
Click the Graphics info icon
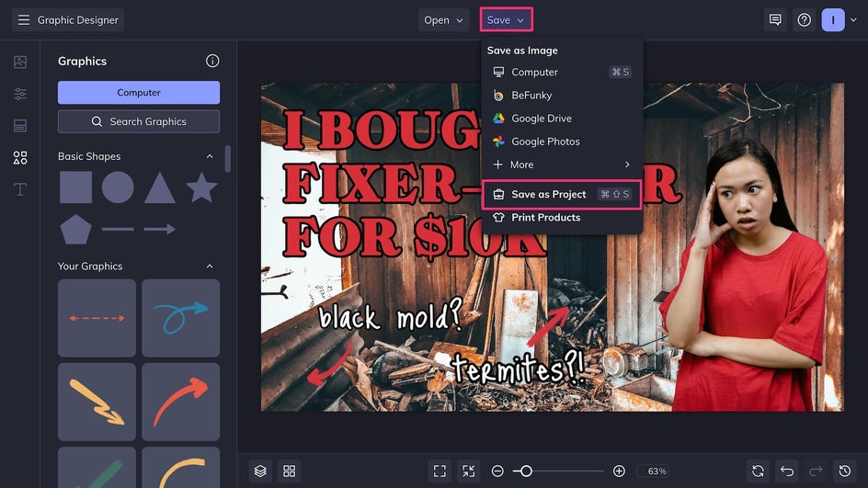pyautogui.click(x=212, y=61)
